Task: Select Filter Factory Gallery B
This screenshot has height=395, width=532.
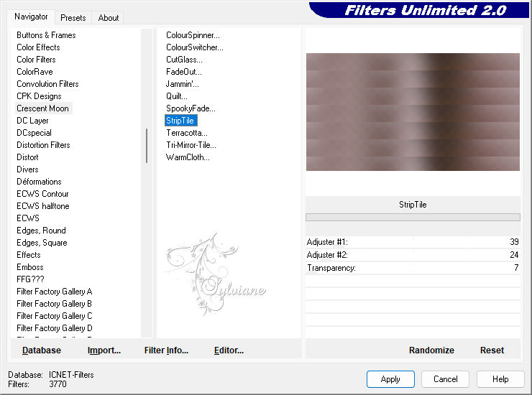Action: pyautogui.click(x=55, y=304)
